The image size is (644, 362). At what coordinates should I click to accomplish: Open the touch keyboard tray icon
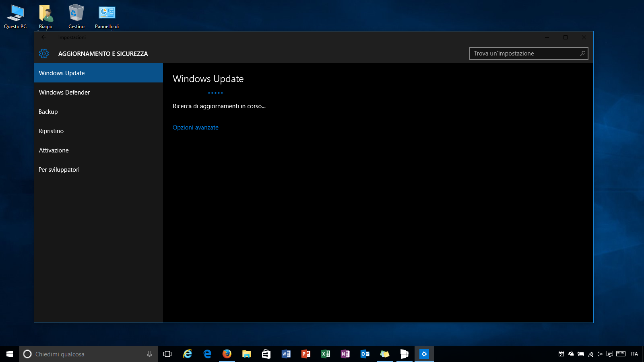point(621,354)
